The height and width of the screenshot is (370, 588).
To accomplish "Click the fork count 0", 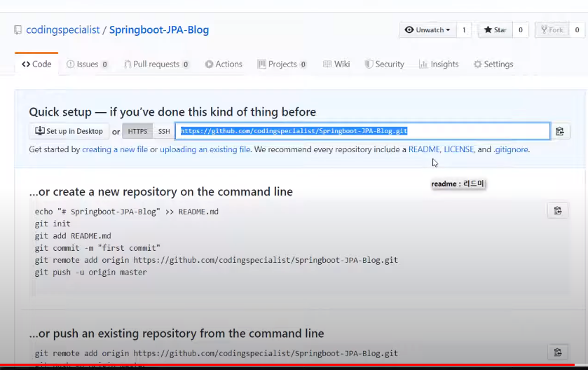I will (x=577, y=30).
